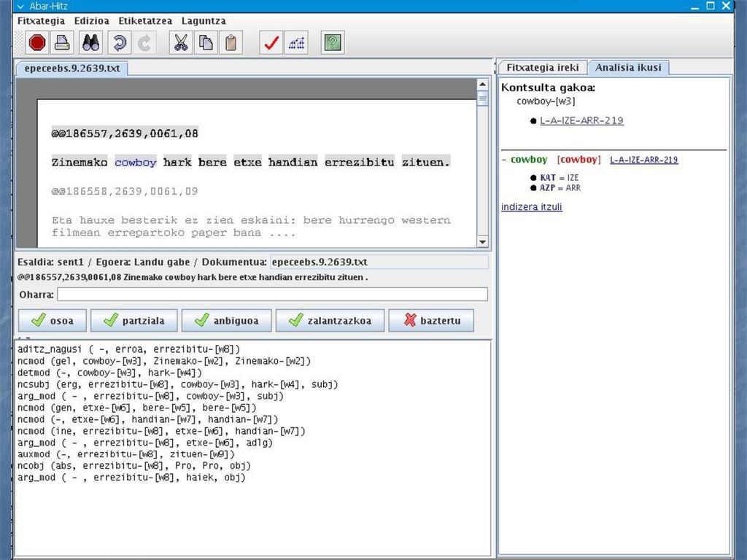Screen dimensions: 747x560
Task: Click scroll up arrow in text pane
Action: click(482, 85)
